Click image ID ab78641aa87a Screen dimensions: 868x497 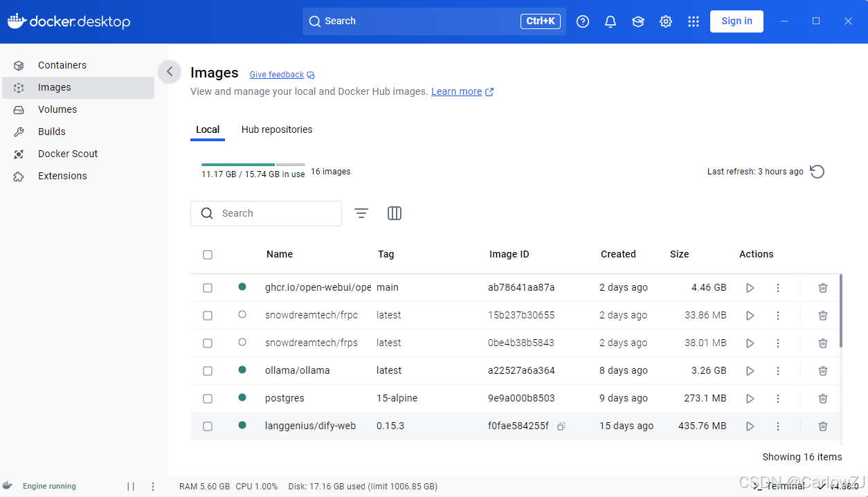pos(521,287)
